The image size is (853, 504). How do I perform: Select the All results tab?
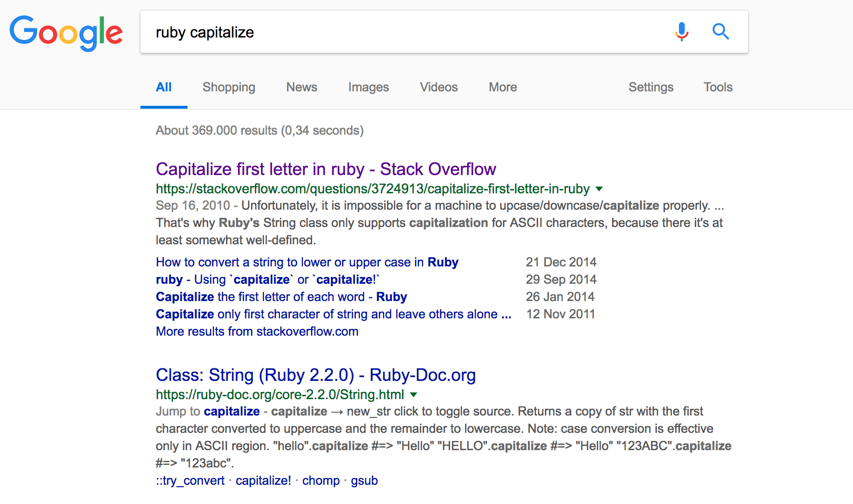click(163, 87)
